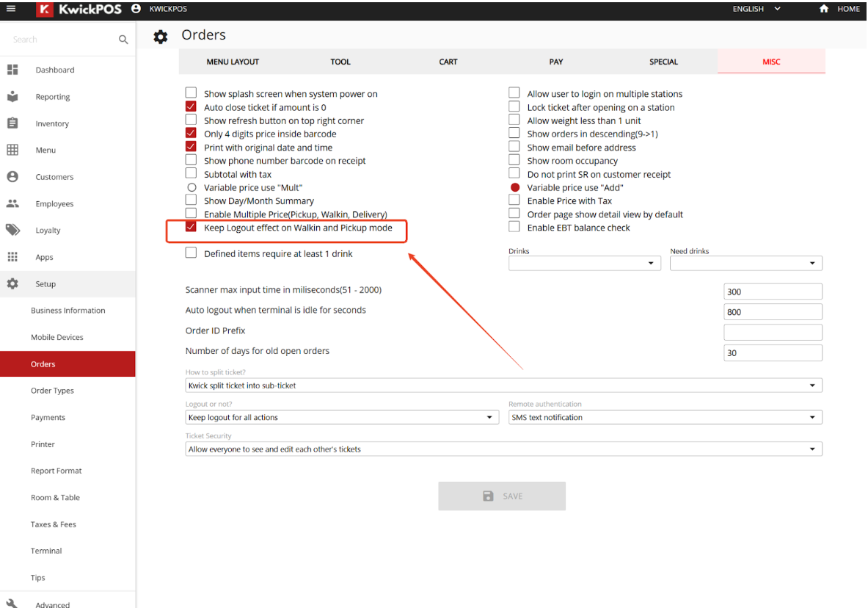The image size is (868, 608).
Task: Check Defined items require at least 1 drink
Action: point(191,253)
